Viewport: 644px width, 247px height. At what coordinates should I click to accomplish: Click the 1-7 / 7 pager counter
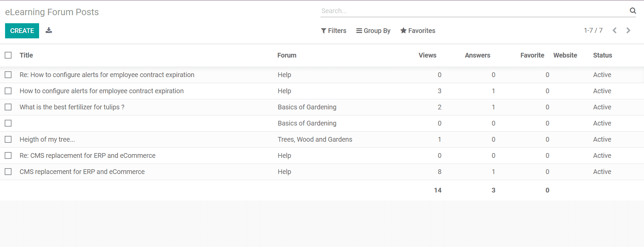coord(593,30)
